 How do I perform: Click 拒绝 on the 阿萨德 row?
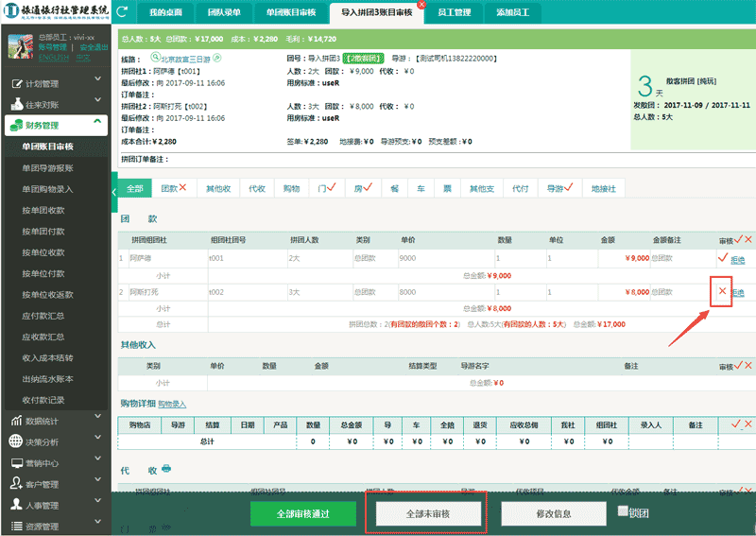pos(738,260)
